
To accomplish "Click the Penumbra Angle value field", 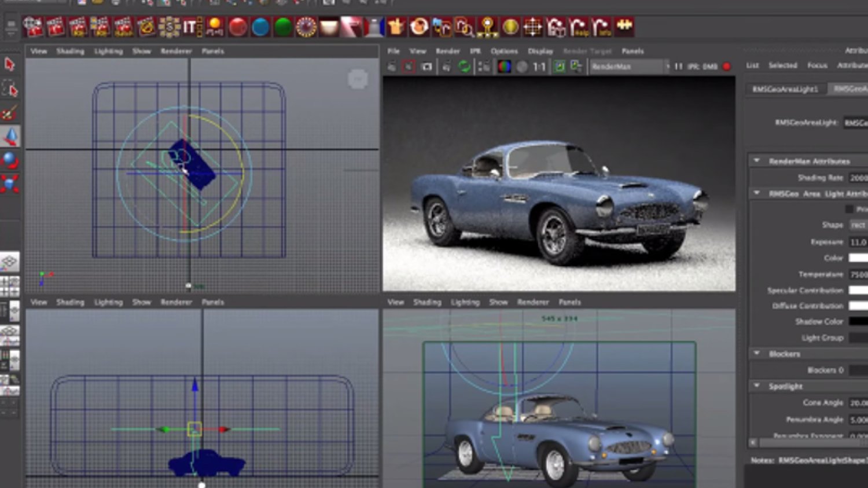I will coord(858,419).
